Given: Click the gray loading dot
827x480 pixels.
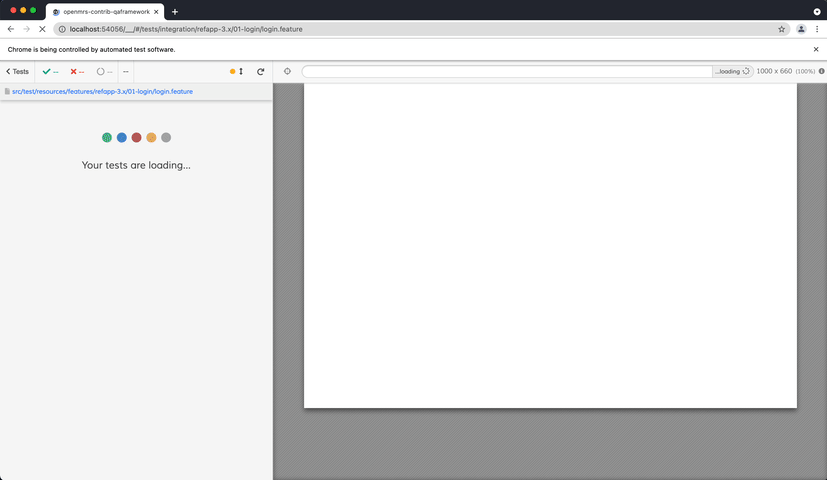Looking at the screenshot, I should click(166, 138).
